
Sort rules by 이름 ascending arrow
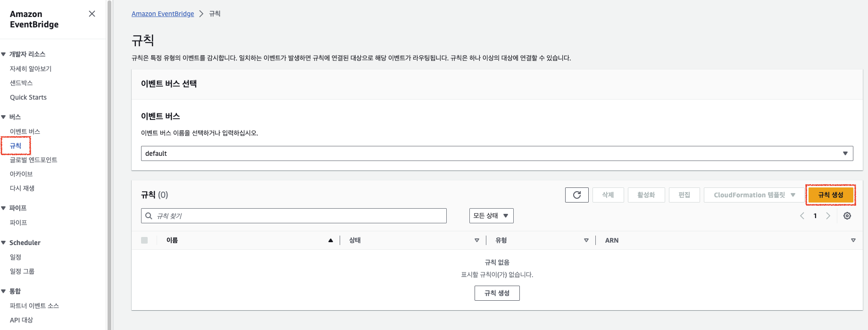click(x=331, y=240)
